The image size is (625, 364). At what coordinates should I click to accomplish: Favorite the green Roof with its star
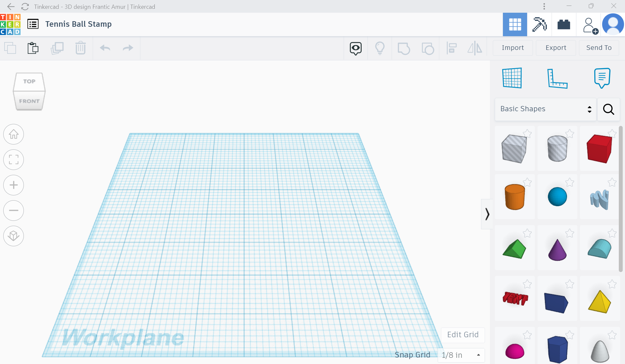pyautogui.click(x=527, y=233)
